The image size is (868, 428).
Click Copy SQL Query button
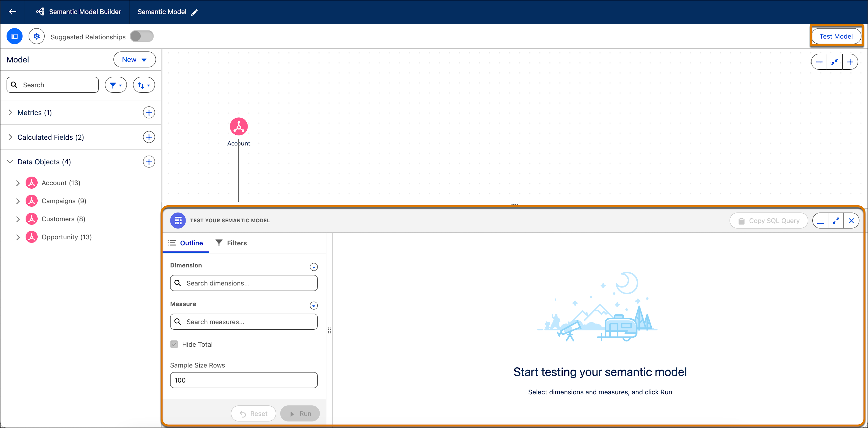coord(769,221)
